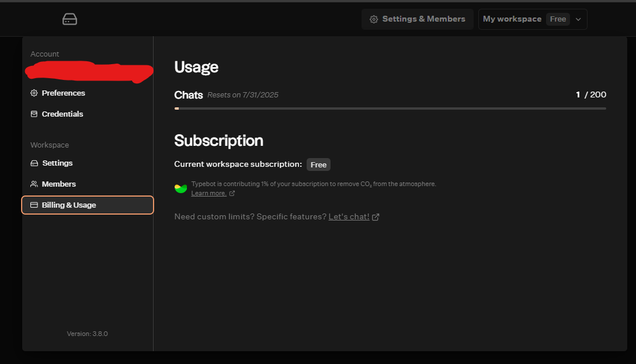Click the workspace dropdown chevron arrow
Image resolution: width=636 pixels, height=364 pixels.
coord(578,19)
